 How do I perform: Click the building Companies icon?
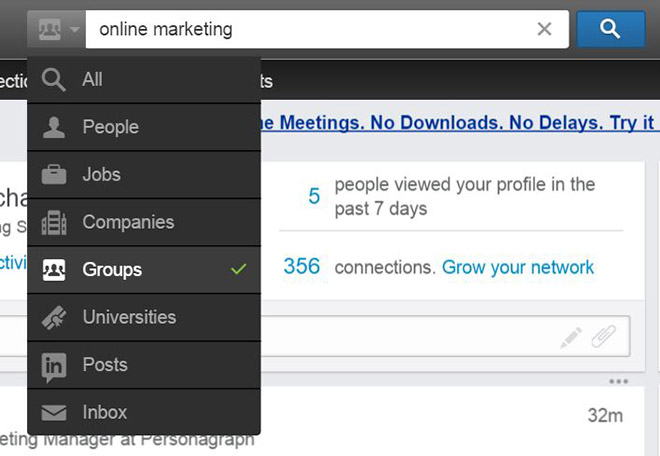54,222
